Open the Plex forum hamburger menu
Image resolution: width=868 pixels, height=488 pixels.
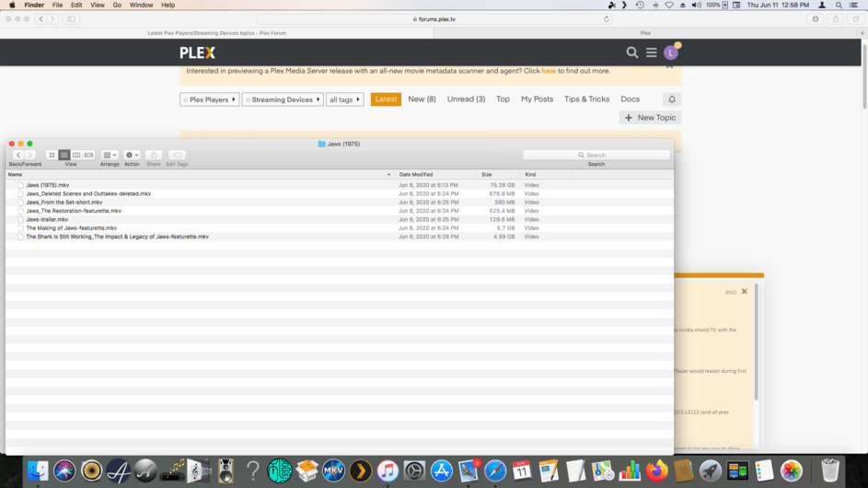[651, 52]
